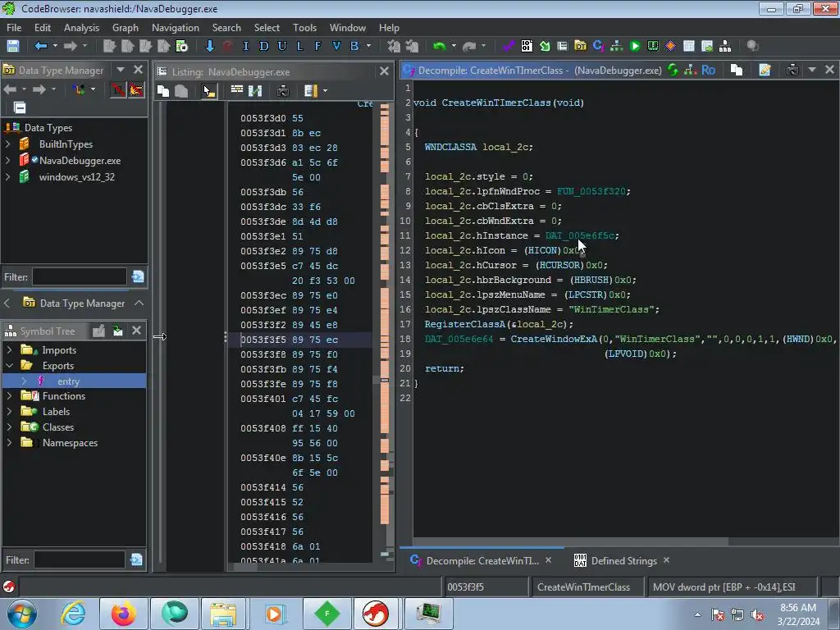This screenshot has height=630, width=840.
Task: Expand the Classes folder in Symbol Tree
Action: pos(9,427)
